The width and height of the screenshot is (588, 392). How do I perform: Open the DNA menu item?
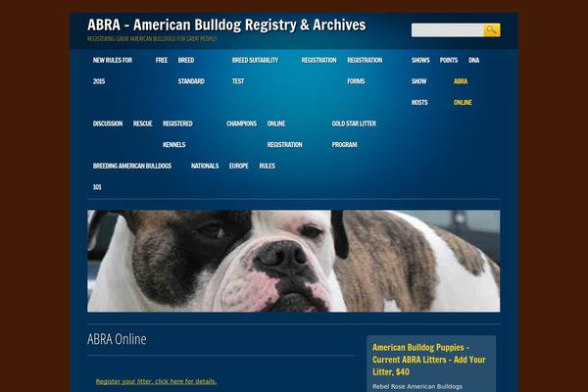[474, 60]
